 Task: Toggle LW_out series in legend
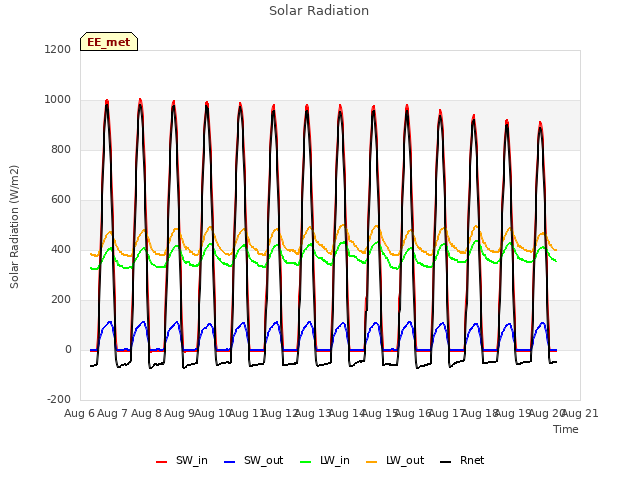pos(395,461)
